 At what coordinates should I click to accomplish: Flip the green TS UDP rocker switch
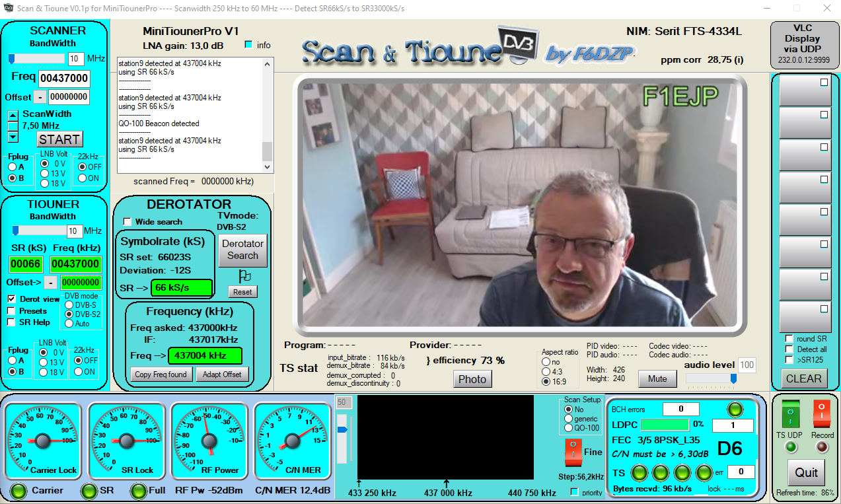[x=791, y=414]
